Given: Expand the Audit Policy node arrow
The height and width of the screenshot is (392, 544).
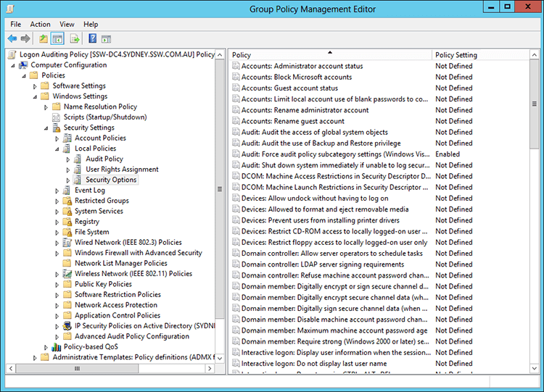Looking at the screenshot, I should 68,159.
